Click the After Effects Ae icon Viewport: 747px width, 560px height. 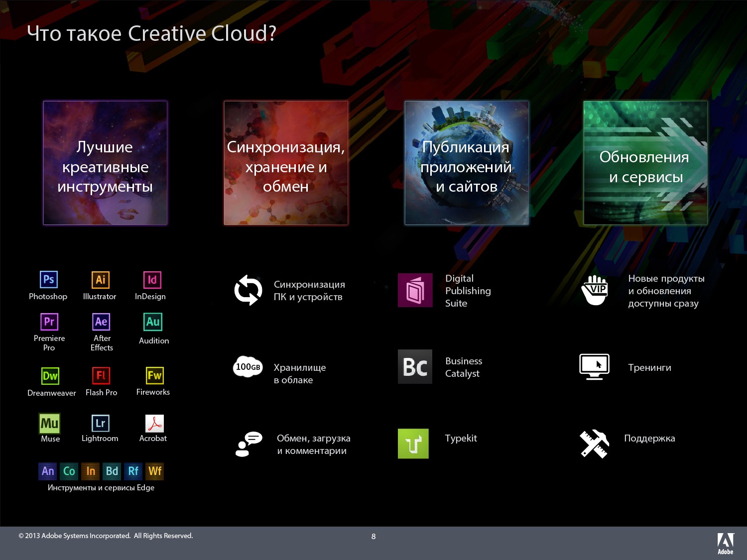pyautogui.click(x=101, y=322)
